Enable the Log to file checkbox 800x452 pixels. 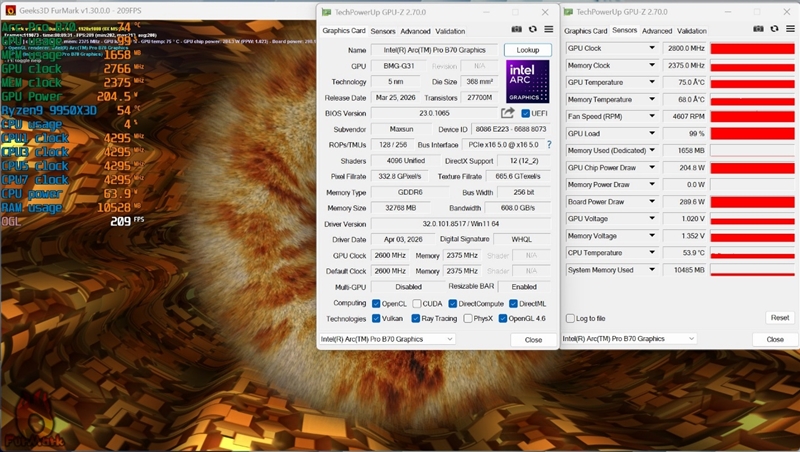[570, 318]
